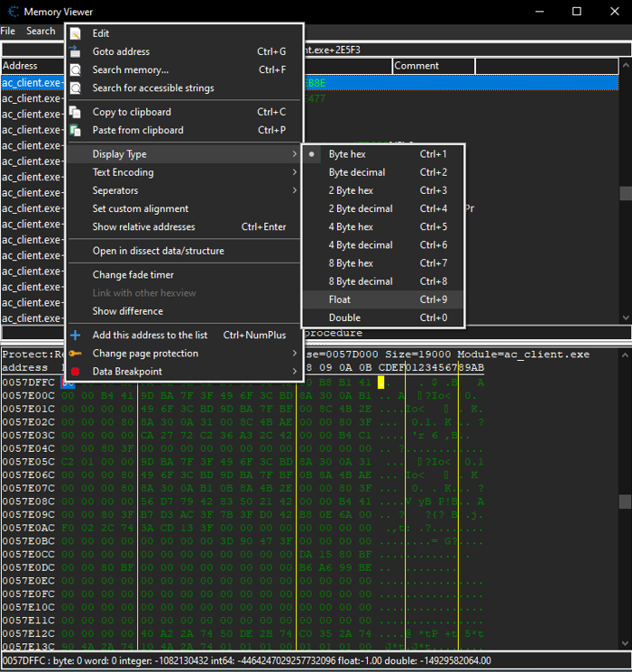The image size is (632, 672).
Task: Click the key icon for page protection
Action: (76, 354)
